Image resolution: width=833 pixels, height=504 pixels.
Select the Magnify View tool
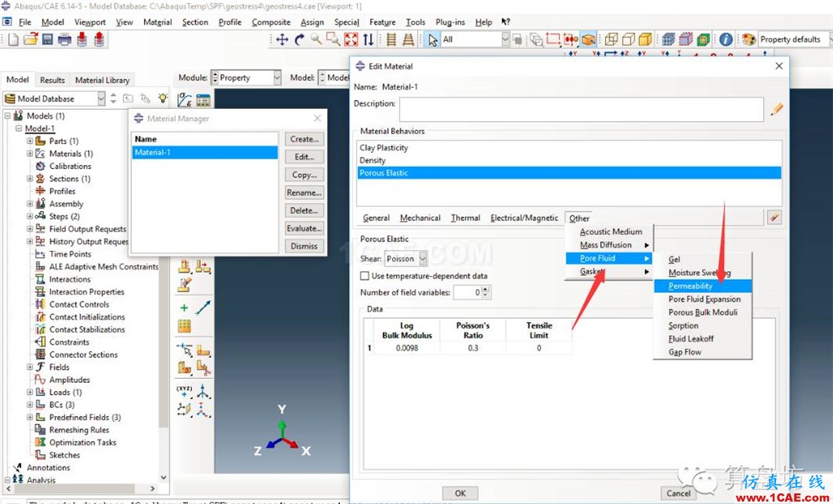coord(316,39)
